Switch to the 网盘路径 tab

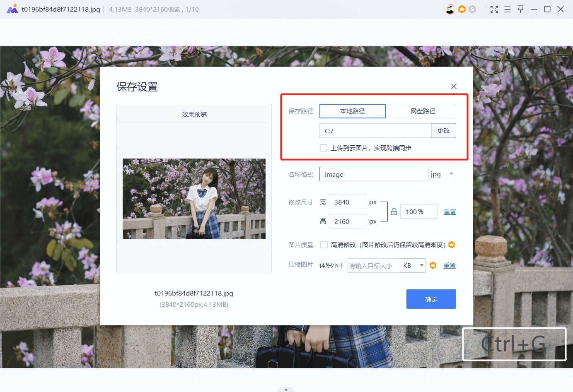pyautogui.click(x=423, y=111)
